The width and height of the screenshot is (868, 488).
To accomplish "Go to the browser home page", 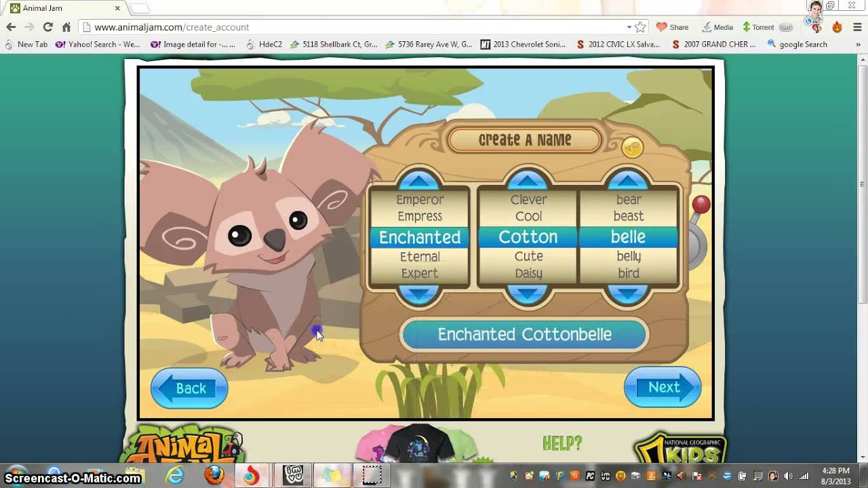I will (x=66, y=27).
